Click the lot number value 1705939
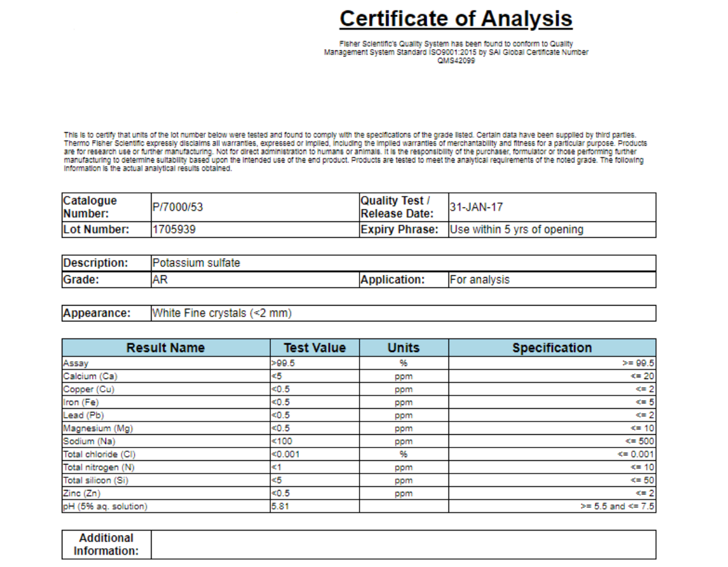Screen dimensions: 728x567 173,230
